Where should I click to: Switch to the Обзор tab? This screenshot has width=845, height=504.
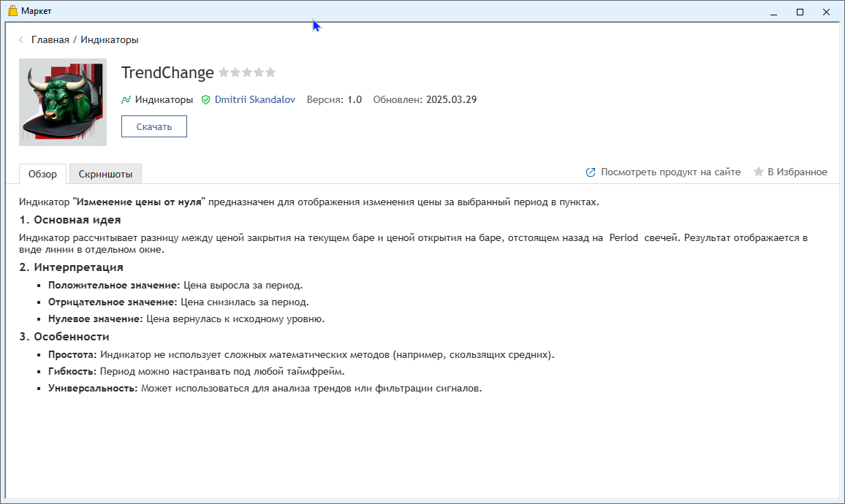42,174
